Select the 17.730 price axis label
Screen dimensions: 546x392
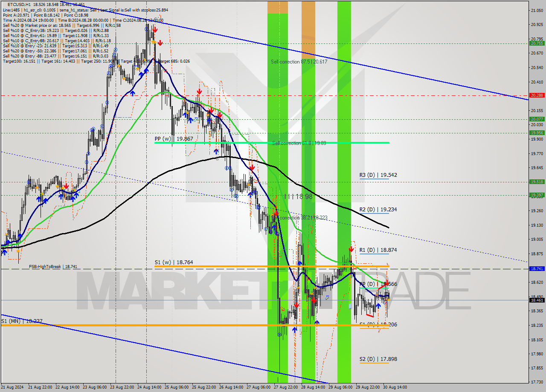point(537,382)
